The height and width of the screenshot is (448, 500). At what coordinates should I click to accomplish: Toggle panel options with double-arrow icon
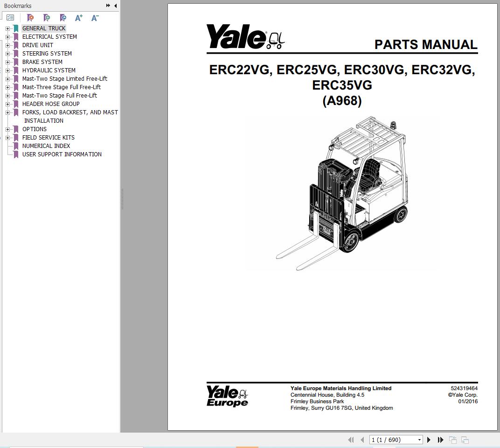click(109, 6)
